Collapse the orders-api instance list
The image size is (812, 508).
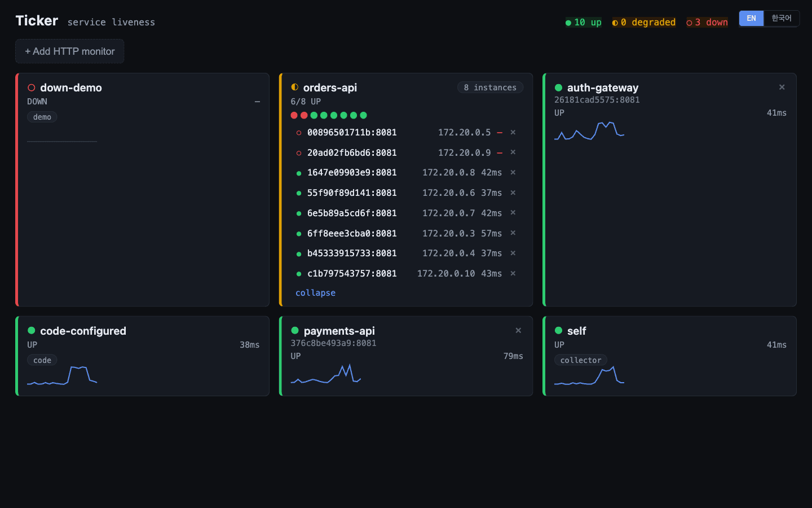coord(315,293)
